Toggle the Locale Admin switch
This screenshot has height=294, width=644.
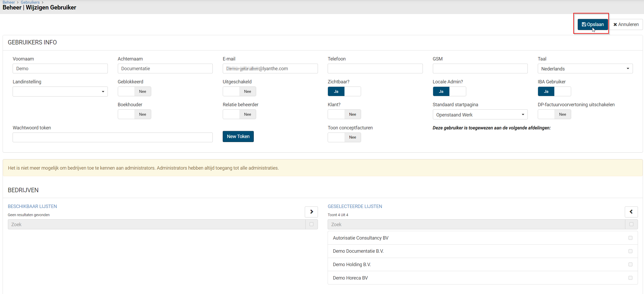tap(449, 92)
